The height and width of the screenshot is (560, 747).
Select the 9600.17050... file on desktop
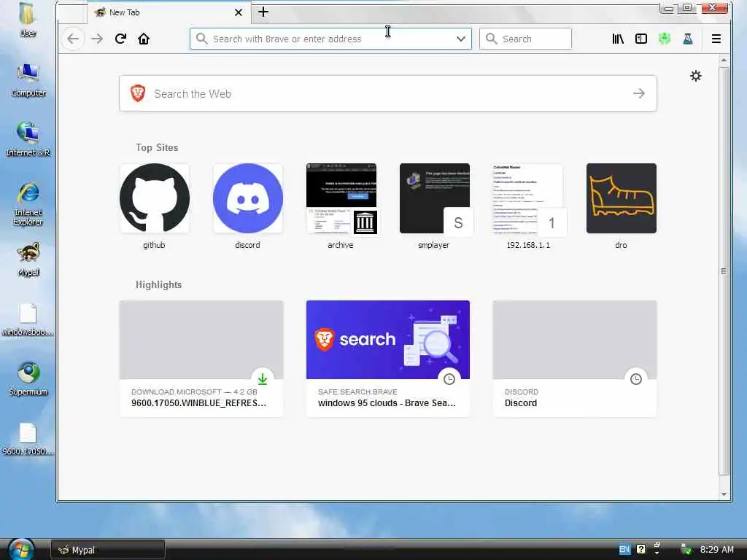pyautogui.click(x=28, y=439)
